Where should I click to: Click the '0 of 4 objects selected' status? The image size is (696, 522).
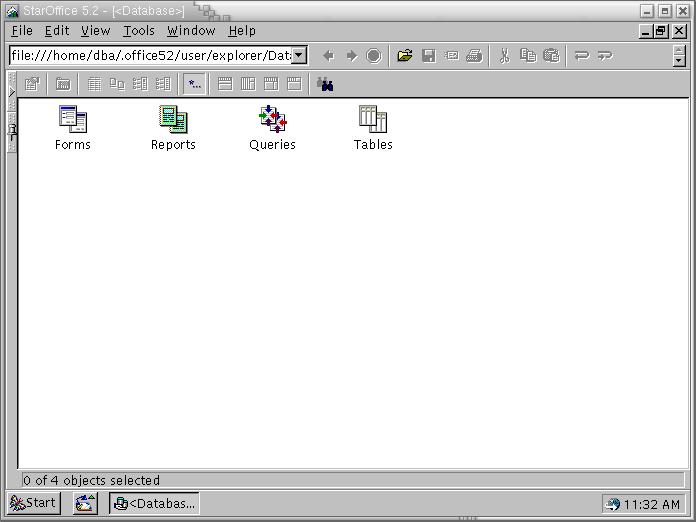pyautogui.click(x=91, y=480)
